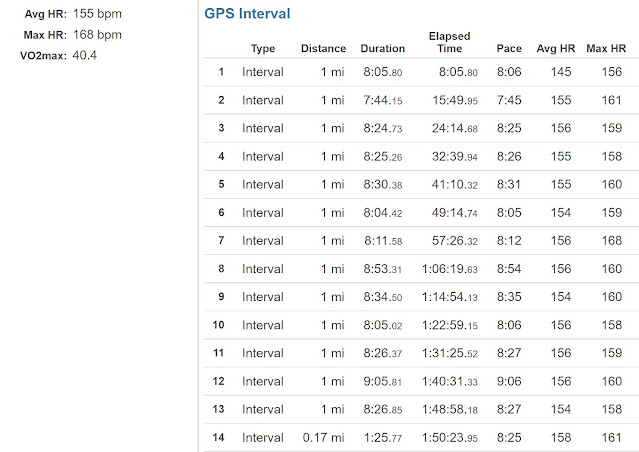Click the 1:50:23.95 final elapsed time
The height and width of the screenshot is (452, 639).
pos(448,437)
